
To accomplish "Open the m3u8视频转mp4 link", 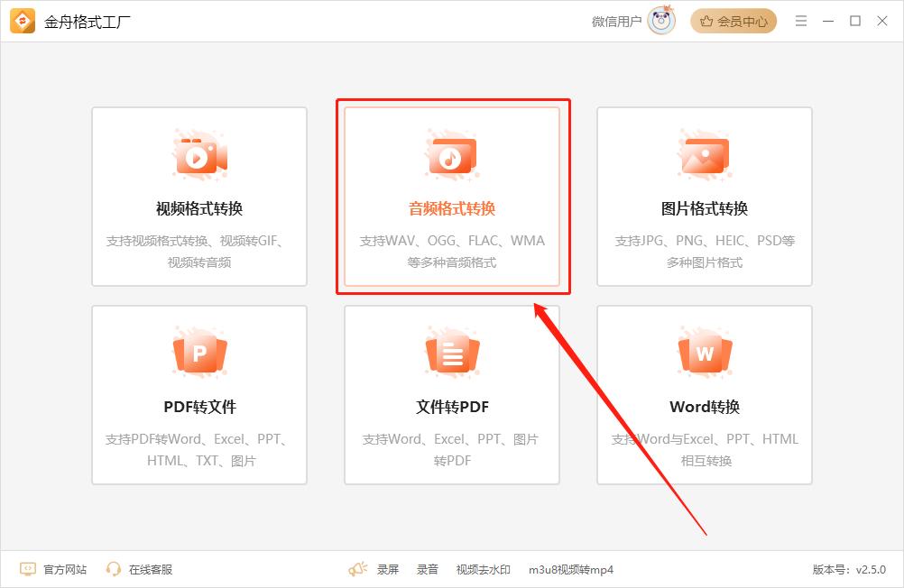I will pos(571,570).
